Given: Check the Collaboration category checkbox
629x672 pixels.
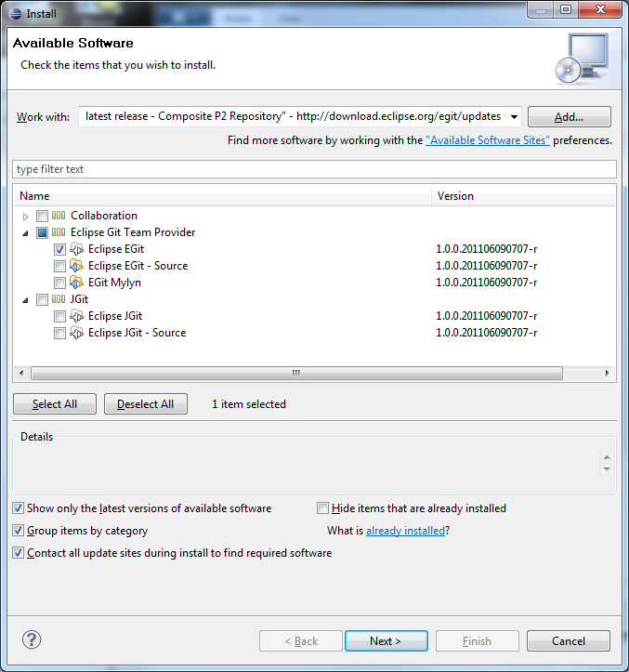Looking at the screenshot, I should tap(42, 216).
